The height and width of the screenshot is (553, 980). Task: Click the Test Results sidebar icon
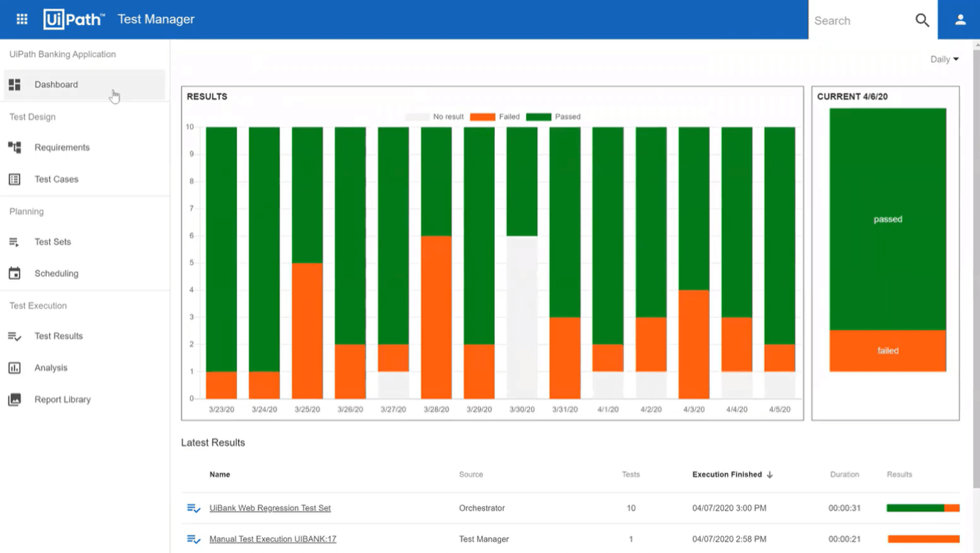(x=14, y=336)
